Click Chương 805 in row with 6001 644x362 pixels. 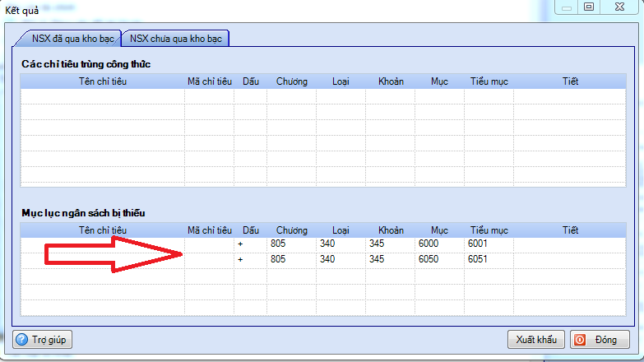[x=292, y=244]
